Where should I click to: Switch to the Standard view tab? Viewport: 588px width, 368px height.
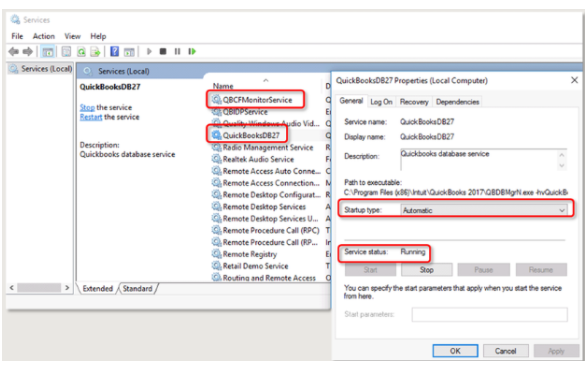(138, 288)
